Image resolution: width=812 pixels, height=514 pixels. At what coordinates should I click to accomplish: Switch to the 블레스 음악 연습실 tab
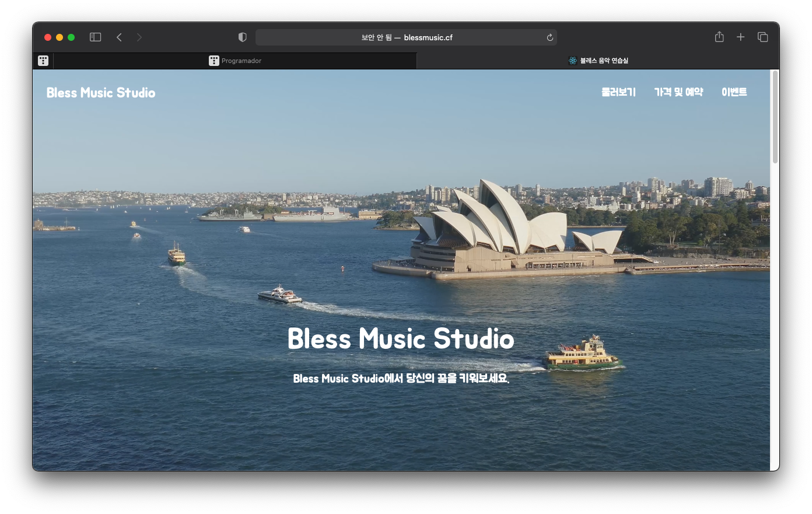click(598, 61)
